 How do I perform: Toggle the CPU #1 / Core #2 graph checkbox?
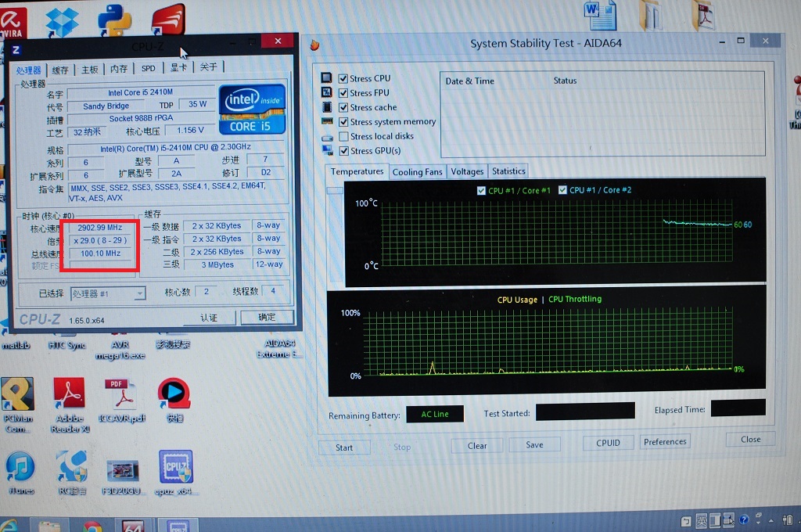coord(562,190)
